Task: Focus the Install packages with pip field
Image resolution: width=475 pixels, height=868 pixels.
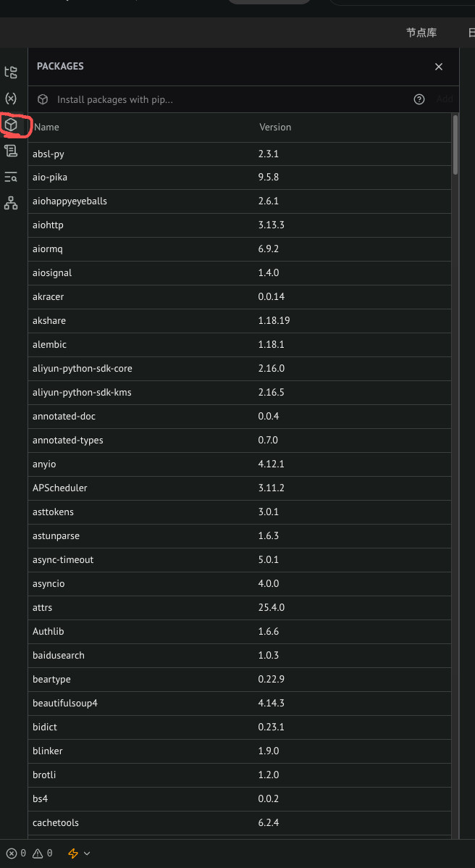Action: (x=232, y=100)
